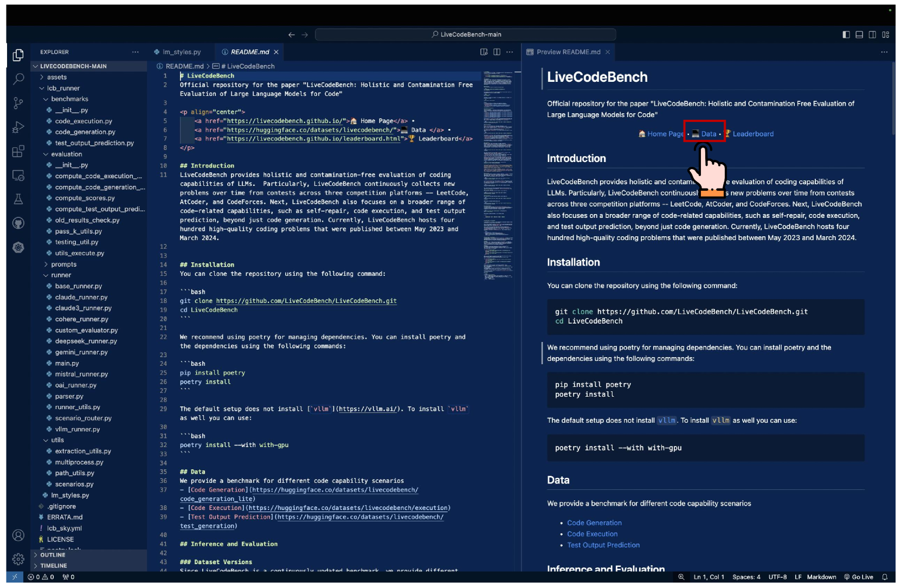The image size is (901, 588).
Task: Open the Code Generation link in preview
Action: tap(594, 523)
